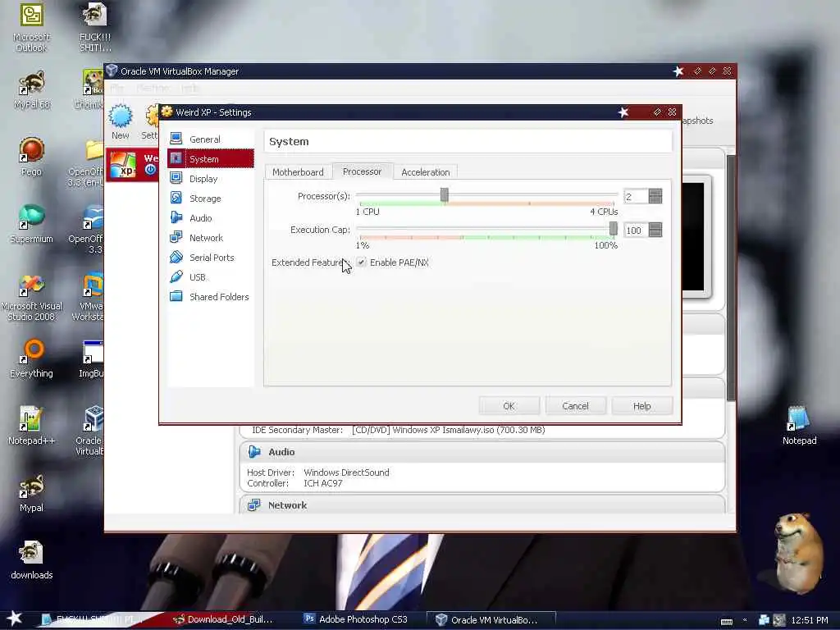The image size is (840, 630).
Task: Open Help for settings dialog
Action: pos(641,406)
